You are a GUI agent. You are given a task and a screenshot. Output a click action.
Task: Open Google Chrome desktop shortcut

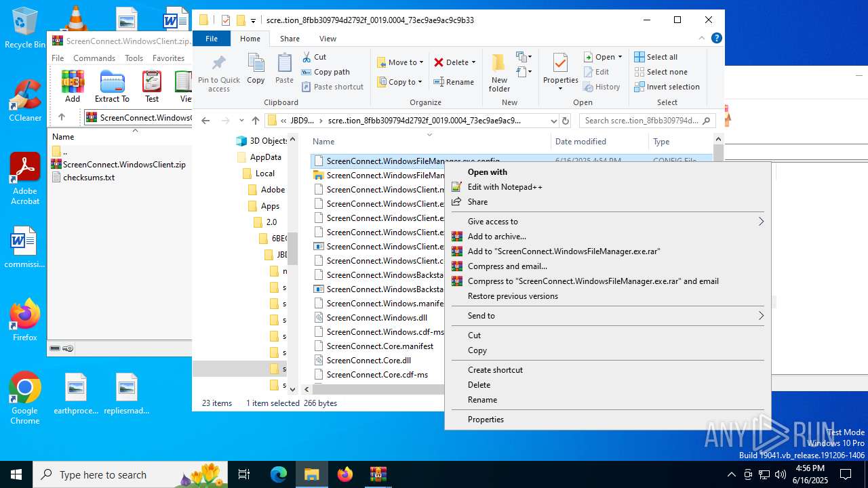pyautogui.click(x=25, y=399)
